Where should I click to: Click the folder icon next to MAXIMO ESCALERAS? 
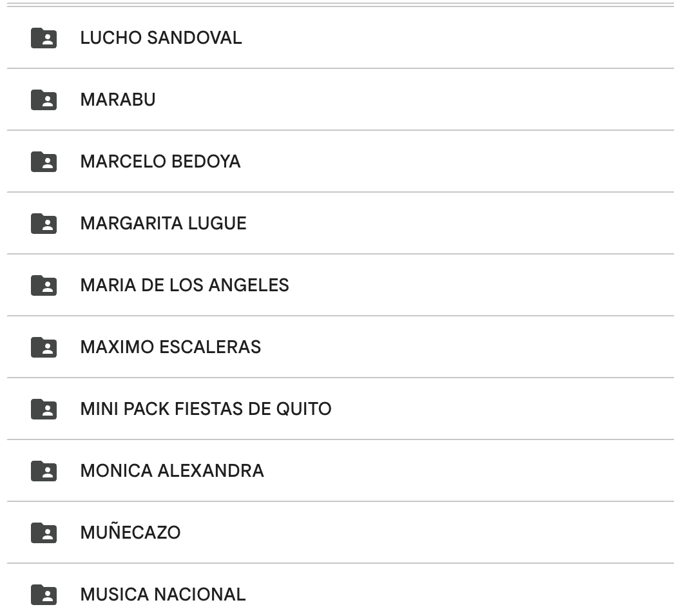[44, 347]
